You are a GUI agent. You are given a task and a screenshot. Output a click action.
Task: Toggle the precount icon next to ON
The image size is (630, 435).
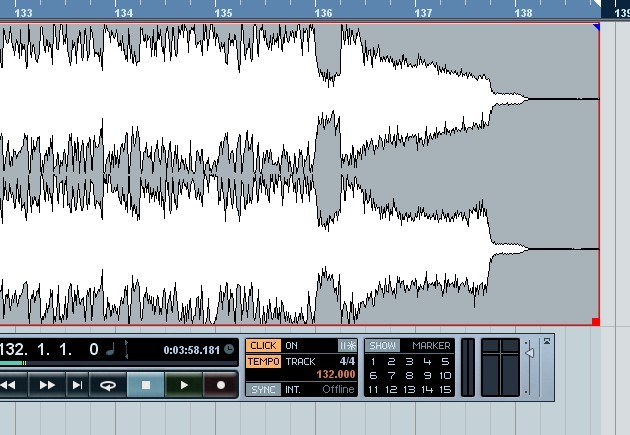[x=348, y=345]
